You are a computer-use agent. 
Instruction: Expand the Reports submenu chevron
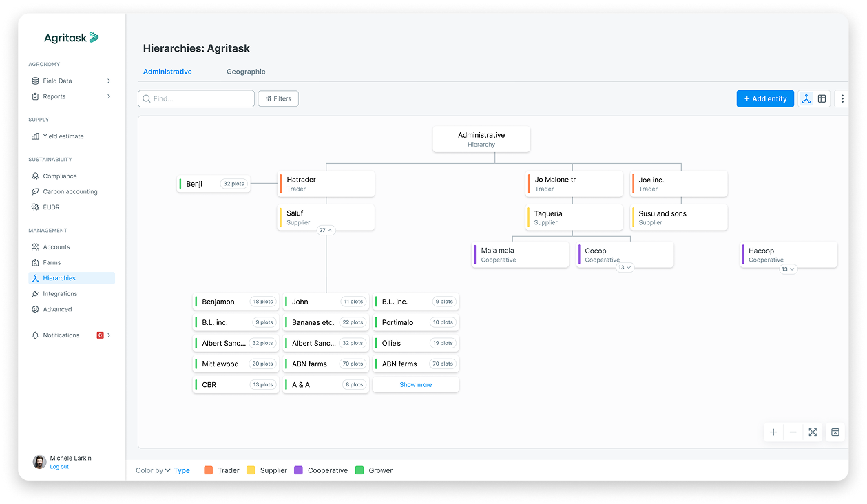109,96
